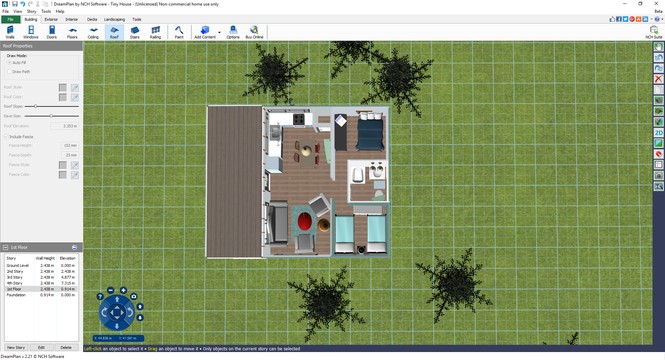Viewport: 665px width, 360px height.
Task: Switch to 2D view mode icon
Action: (659, 133)
